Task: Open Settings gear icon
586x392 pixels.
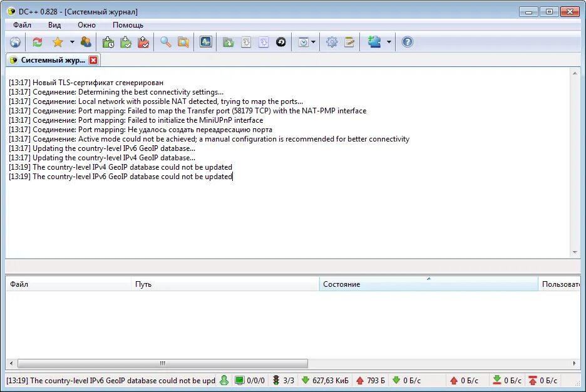Action: (331, 42)
